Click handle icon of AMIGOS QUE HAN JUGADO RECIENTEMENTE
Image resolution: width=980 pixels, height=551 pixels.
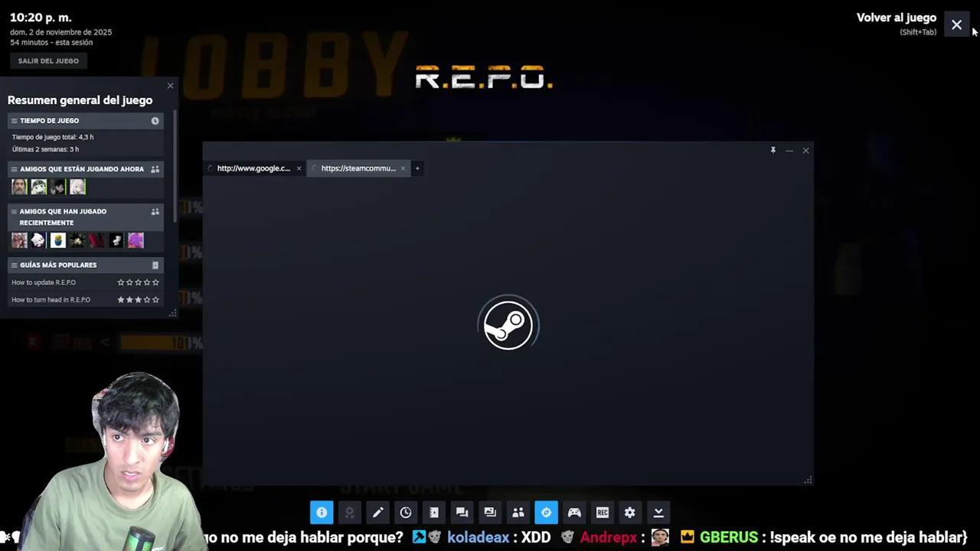(x=14, y=211)
